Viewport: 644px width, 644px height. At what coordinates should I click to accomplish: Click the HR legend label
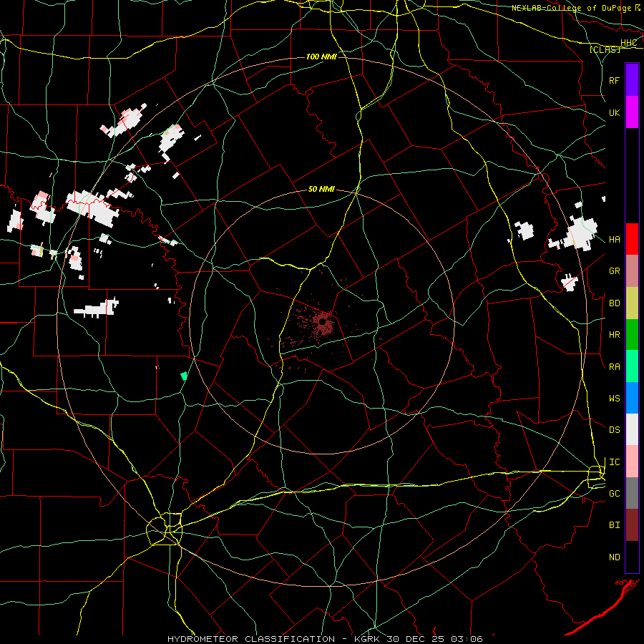[614, 335]
